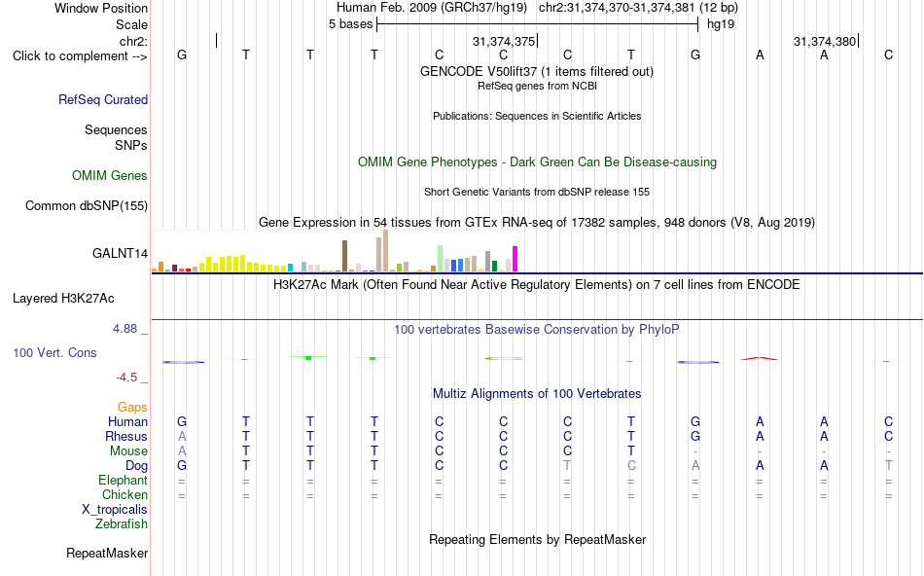Select the Zebrafish species label
Screen dimensions: 924x576
point(122,523)
